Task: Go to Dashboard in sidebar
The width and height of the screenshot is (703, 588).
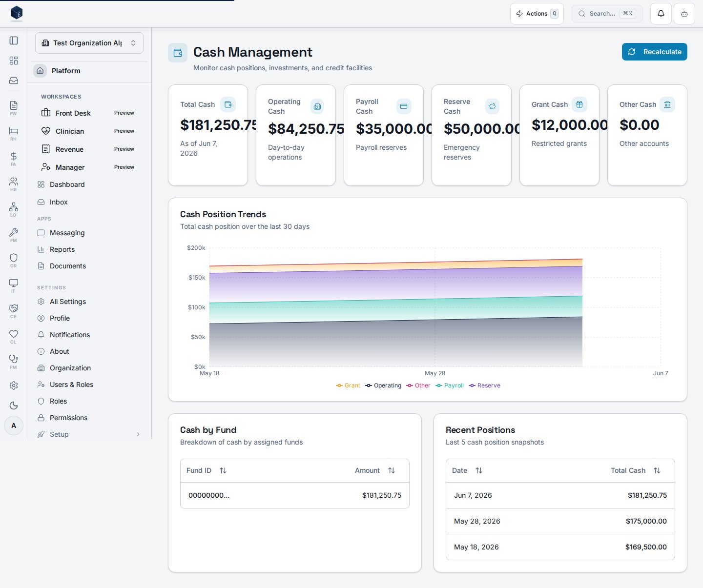Action: coord(89,184)
